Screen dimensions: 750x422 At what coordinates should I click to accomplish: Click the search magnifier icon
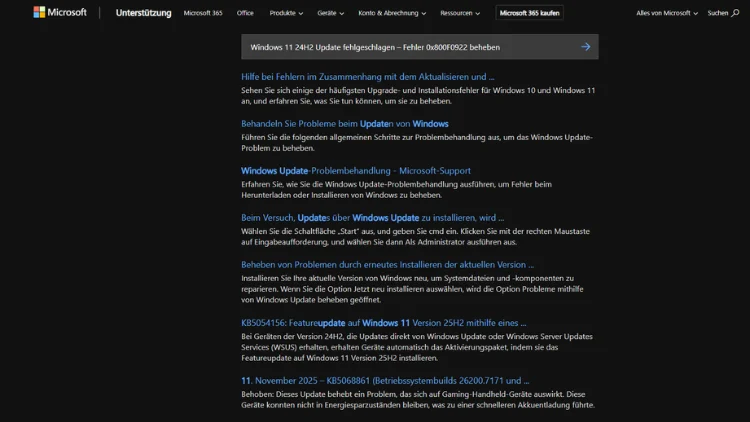735,13
